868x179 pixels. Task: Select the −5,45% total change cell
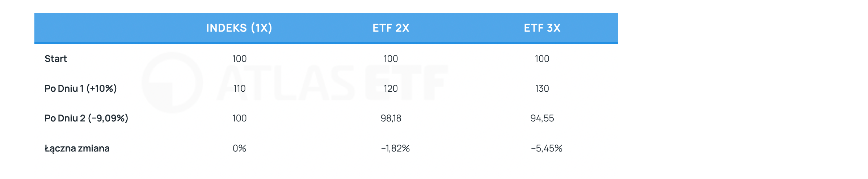(x=547, y=148)
